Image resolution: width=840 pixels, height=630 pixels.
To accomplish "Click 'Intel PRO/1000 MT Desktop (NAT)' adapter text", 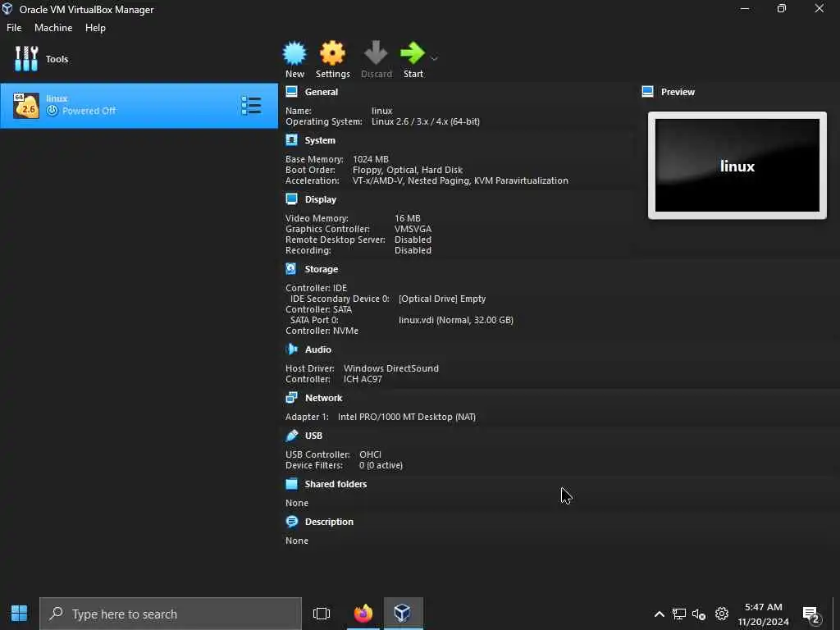I will click(407, 417).
